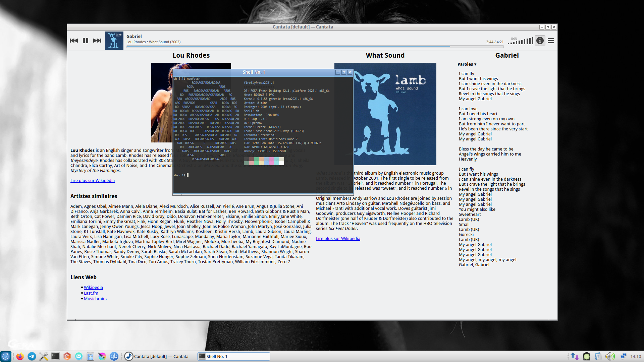Skip to the previous track
The height and width of the screenshot is (362, 644).
point(74,41)
